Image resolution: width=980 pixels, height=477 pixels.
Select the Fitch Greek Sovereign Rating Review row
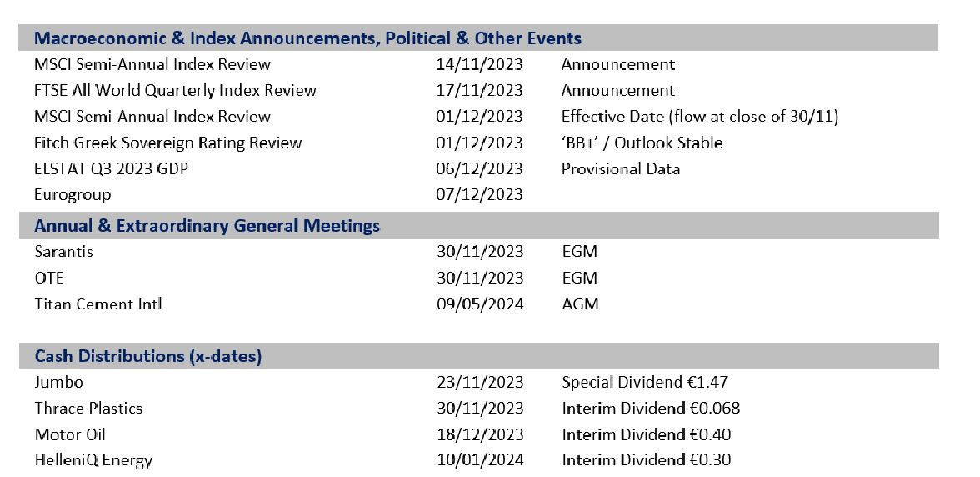pos(167,143)
